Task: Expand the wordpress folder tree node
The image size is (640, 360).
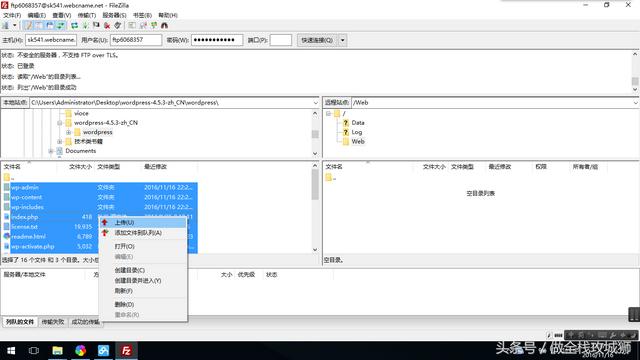Action: (69, 132)
